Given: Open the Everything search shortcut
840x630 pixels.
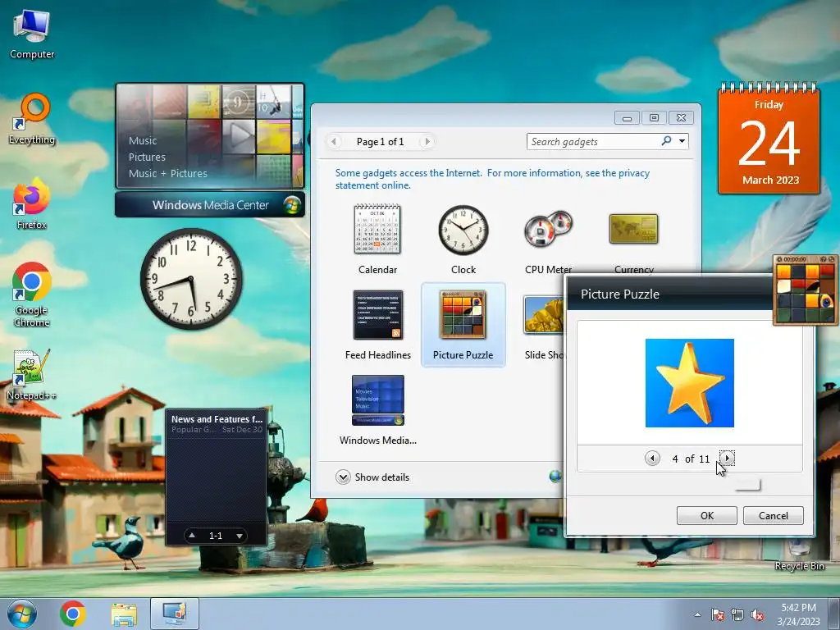Looking at the screenshot, I should tap(32, 119).
